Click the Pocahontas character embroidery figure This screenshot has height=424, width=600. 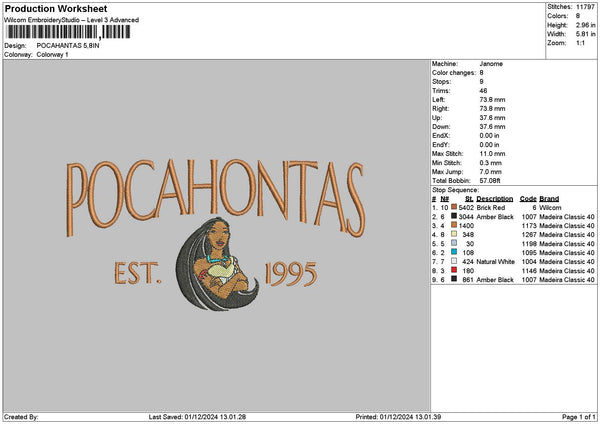click(x=217, y=264)
